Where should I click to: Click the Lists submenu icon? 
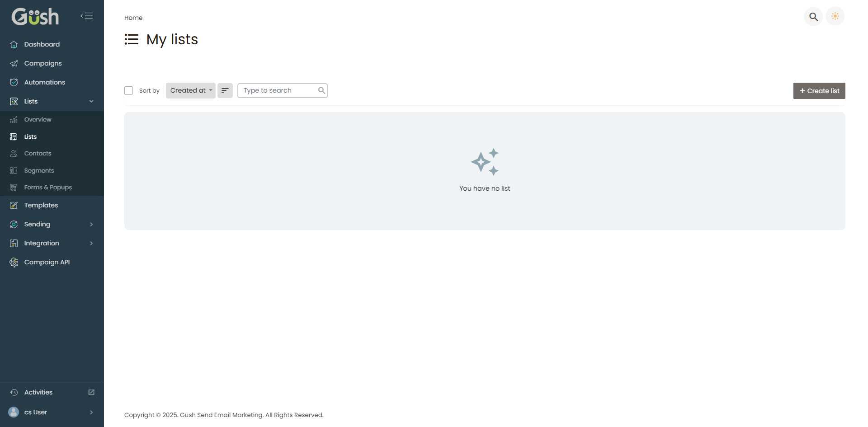click(14, 136)
